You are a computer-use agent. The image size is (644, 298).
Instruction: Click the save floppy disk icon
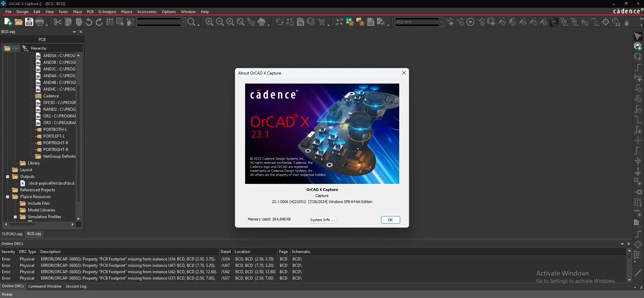point(29,22)
